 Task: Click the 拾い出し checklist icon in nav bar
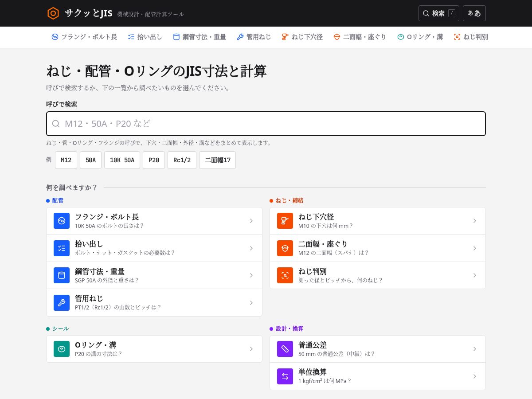[131, 37]
